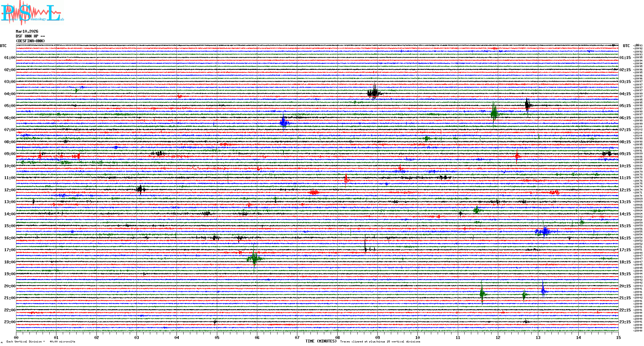Click the green burst near minute 12
The height and width of the screenshot is (346, 644).
(x=494, y=112)
